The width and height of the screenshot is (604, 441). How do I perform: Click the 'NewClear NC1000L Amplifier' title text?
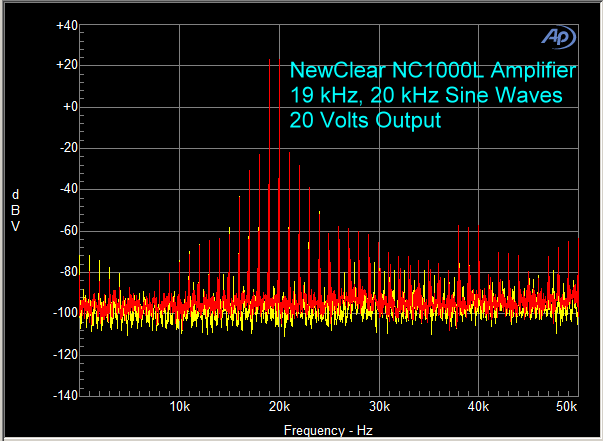tap(432, 71)
